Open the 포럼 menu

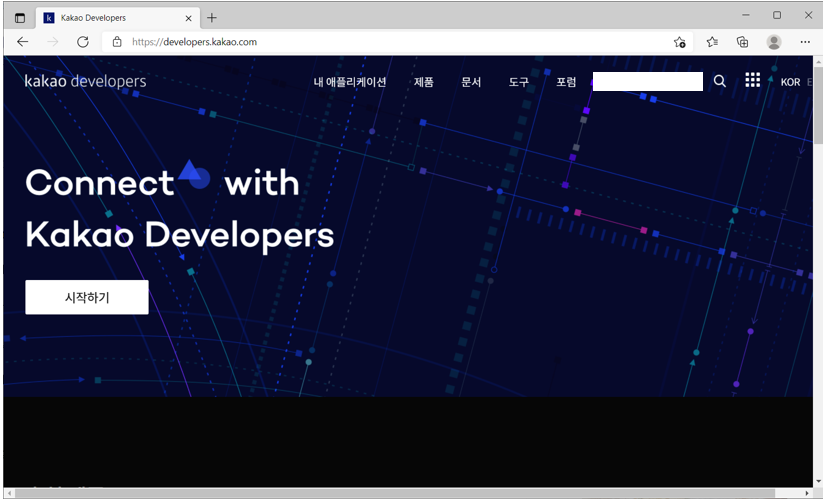[x=566, y=82]
